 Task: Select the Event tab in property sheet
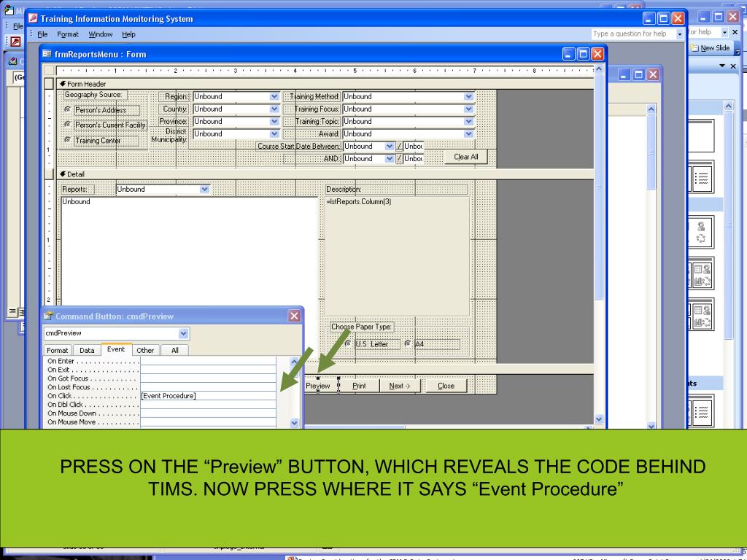point(116,349)
